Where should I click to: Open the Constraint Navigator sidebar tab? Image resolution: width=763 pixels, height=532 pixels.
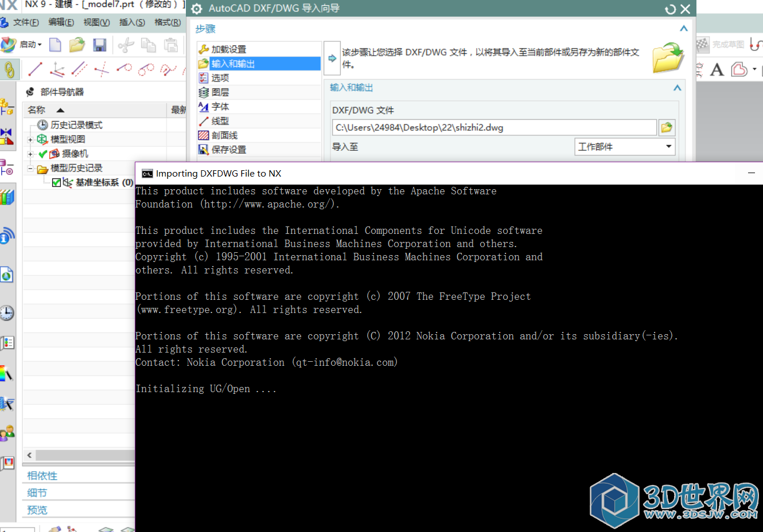point(7,137)
